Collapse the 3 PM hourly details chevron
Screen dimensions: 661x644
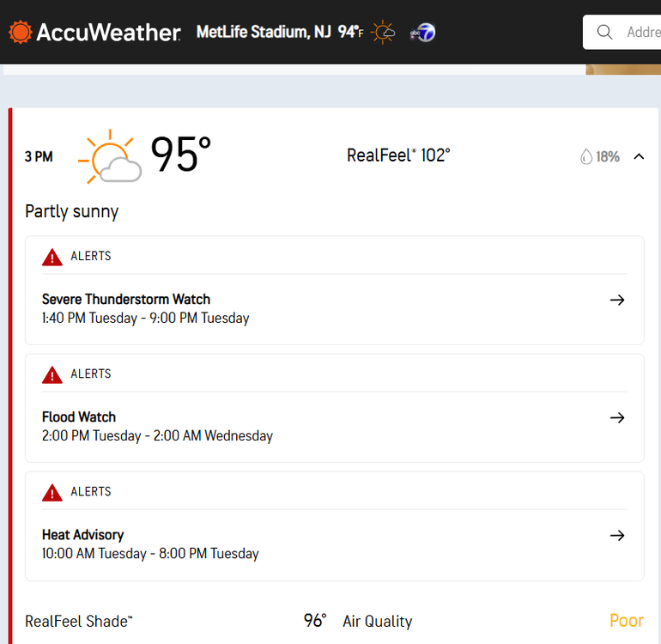click(639, 156)
